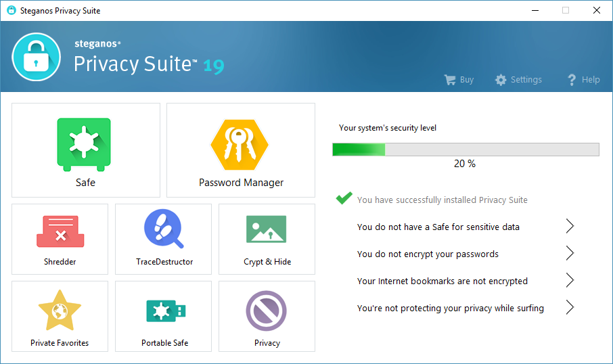Open the Portable Safe USB icon
Viewport: 613px width, 364px height.
click(x=164, y=311)
